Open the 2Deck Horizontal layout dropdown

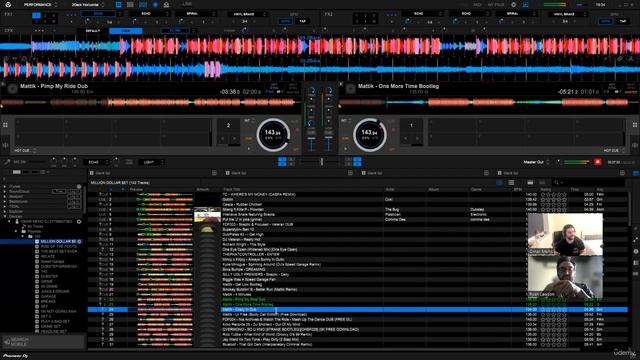[x=88, y=5]
